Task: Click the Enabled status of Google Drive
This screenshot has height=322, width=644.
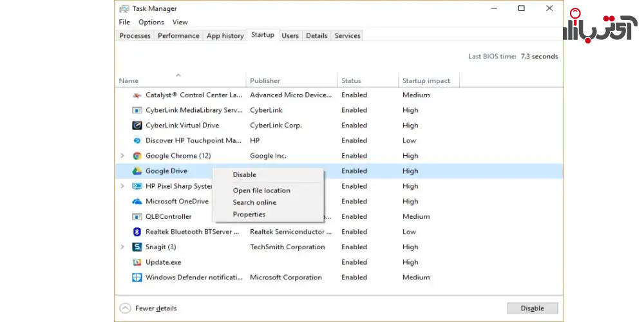Action: pyautogui.click(x=354, y=171)
